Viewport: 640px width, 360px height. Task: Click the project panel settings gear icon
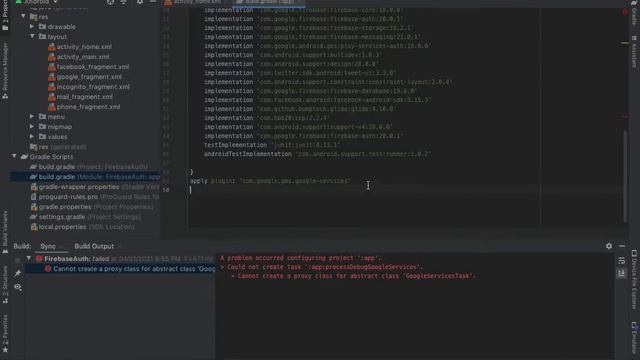[x=140, y=2]
